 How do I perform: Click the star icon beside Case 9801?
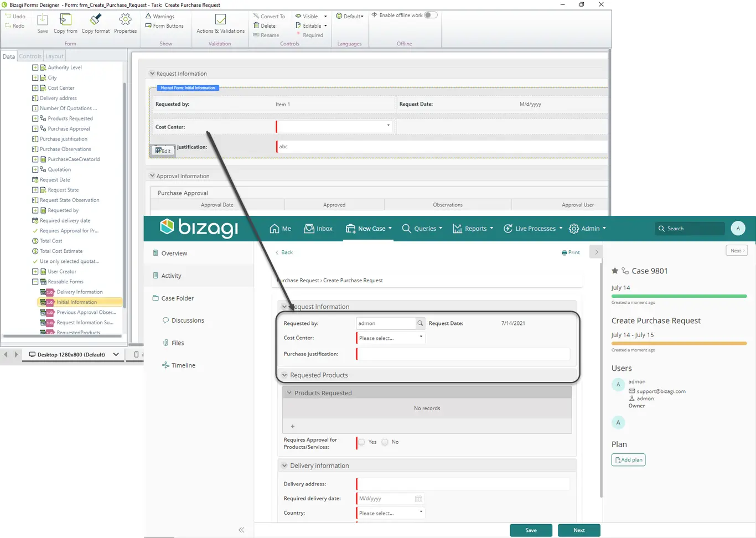615,271
